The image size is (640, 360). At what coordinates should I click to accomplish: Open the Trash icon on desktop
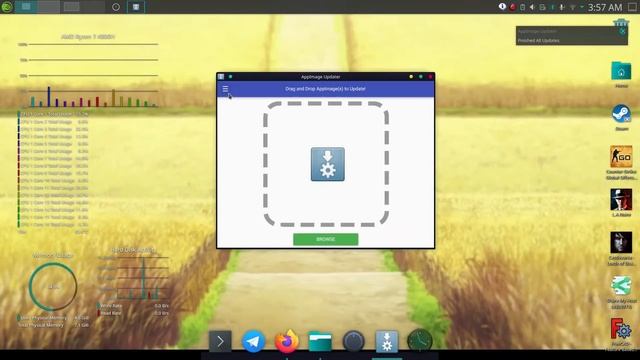[x=621, y=22]
